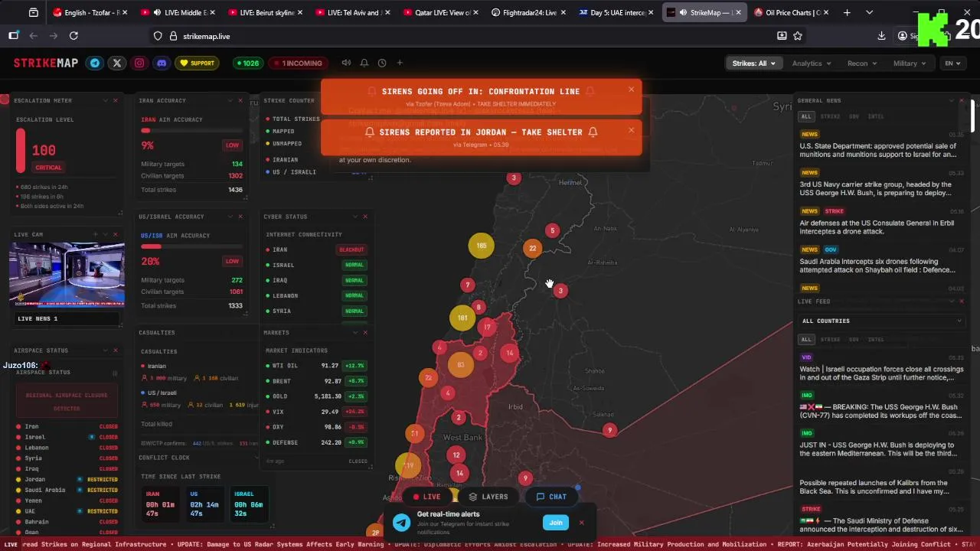Image resolution: width=980 pixels, height=551 pixels.
Task: Collapse the Cyber Status panel chevron
Action: tap(354, 217)
